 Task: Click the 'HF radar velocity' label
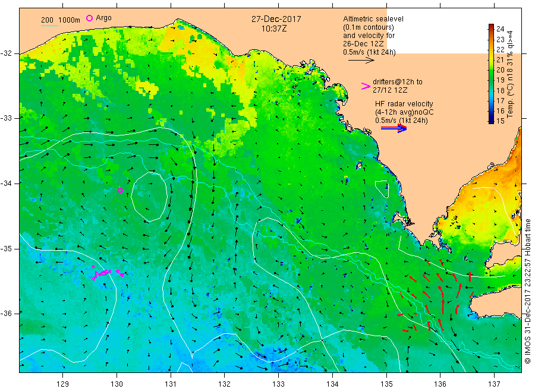tap(404, 104)
